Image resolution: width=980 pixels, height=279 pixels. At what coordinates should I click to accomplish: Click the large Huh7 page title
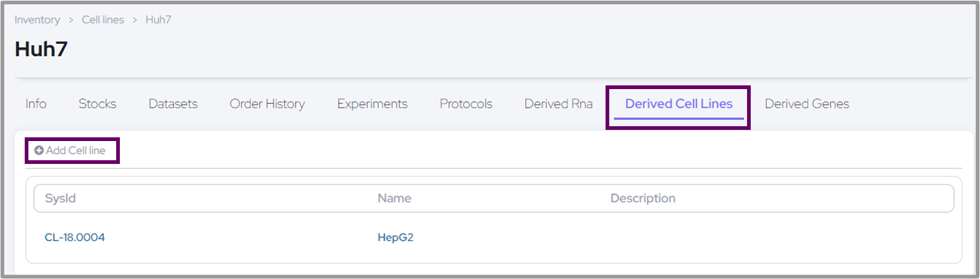[x=41, y=49]
